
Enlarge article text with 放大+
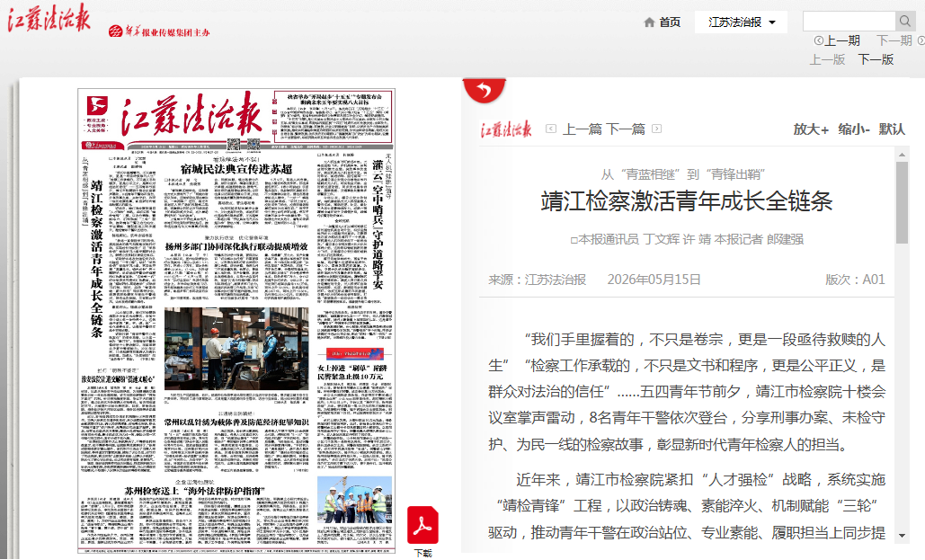click(811, 129)
